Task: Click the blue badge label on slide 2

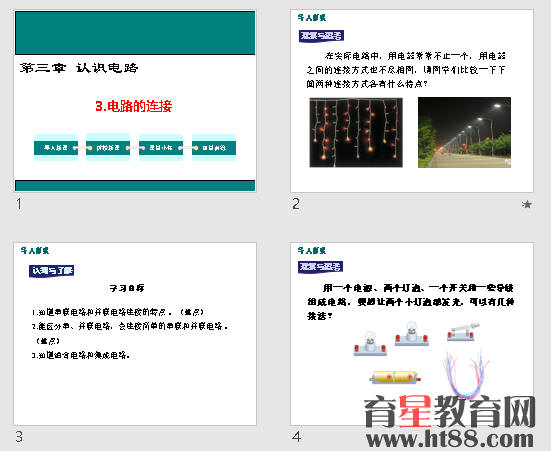Action: tap(321, 36)
